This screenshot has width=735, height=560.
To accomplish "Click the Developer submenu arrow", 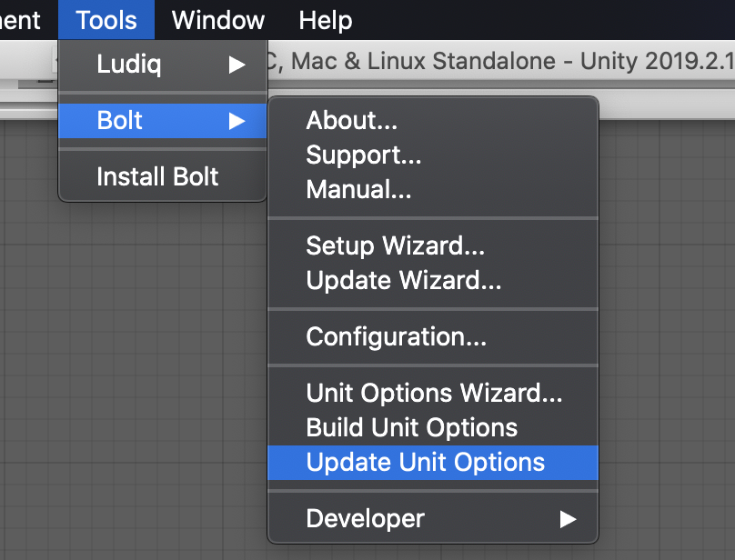I will 569,518.
